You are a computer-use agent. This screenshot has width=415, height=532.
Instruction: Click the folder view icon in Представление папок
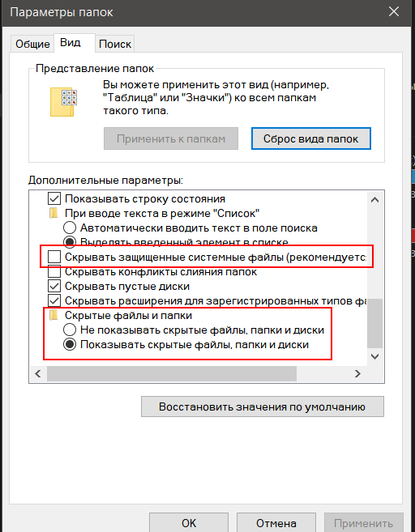(63, 102)
